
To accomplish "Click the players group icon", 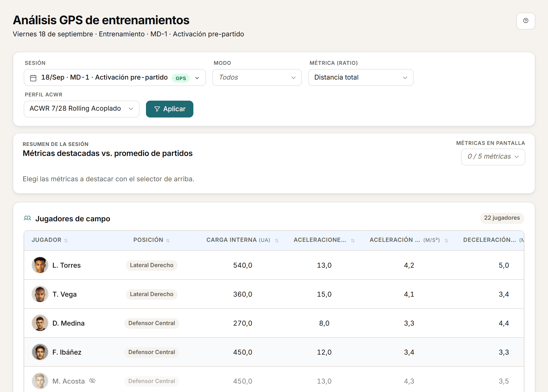I will [x=27, y=218].
